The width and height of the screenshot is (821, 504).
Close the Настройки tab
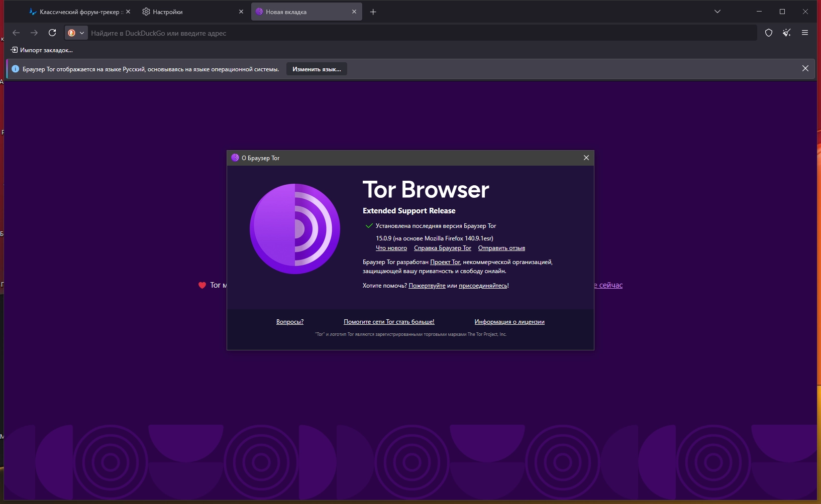(x=241, y=12)
